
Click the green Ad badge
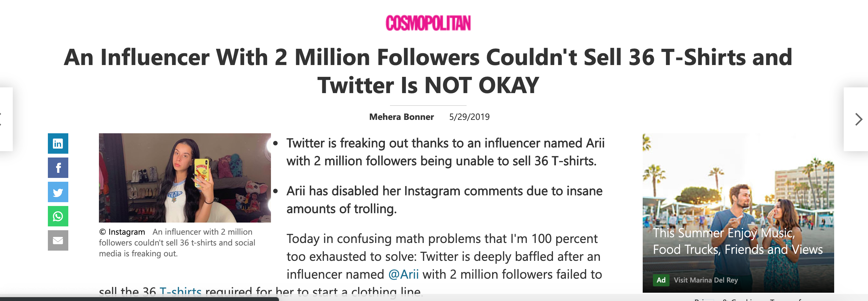pos(661,280)
